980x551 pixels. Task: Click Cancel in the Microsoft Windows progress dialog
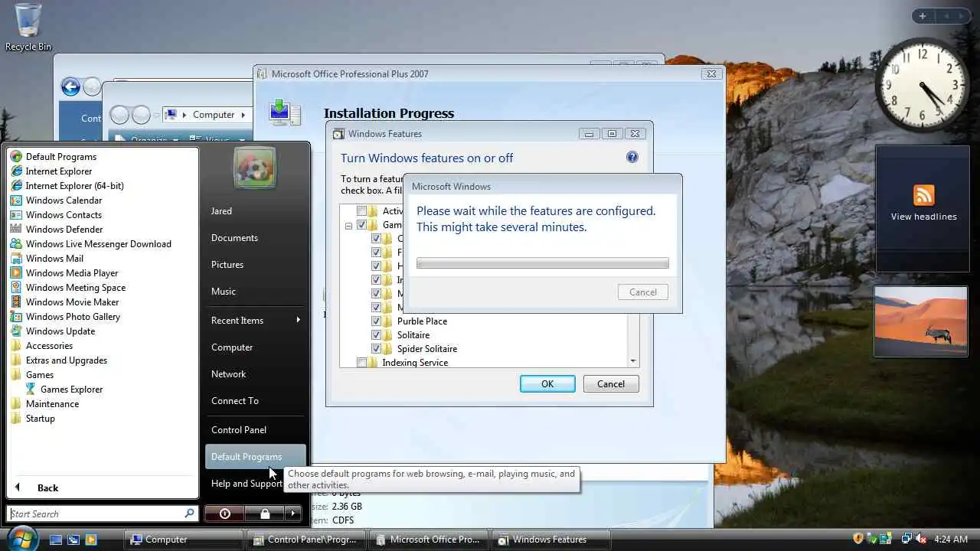[643, 292]
